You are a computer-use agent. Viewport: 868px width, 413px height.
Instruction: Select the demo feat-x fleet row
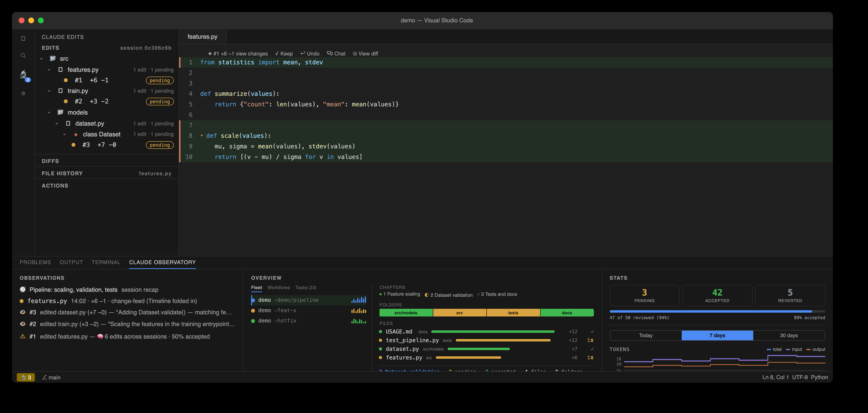click(309, 310)
